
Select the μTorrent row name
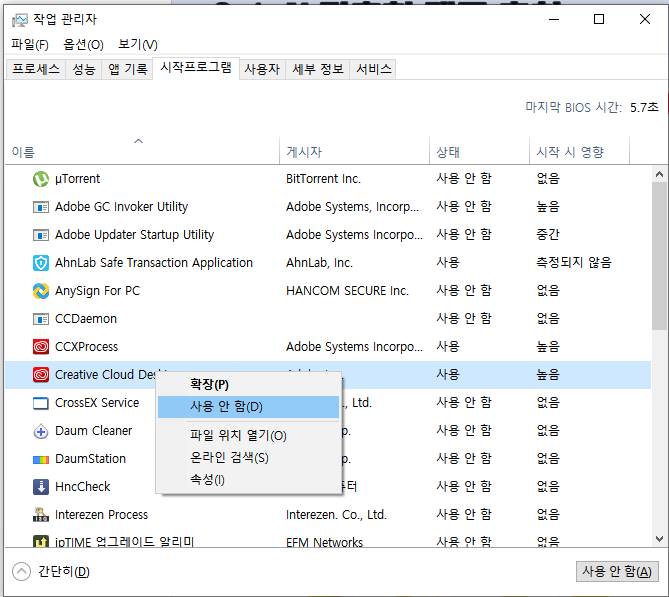click(77, 179)
